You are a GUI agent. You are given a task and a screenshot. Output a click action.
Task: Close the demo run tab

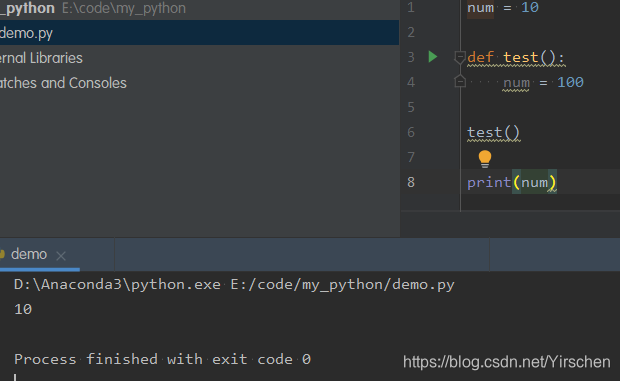[61, 256]
